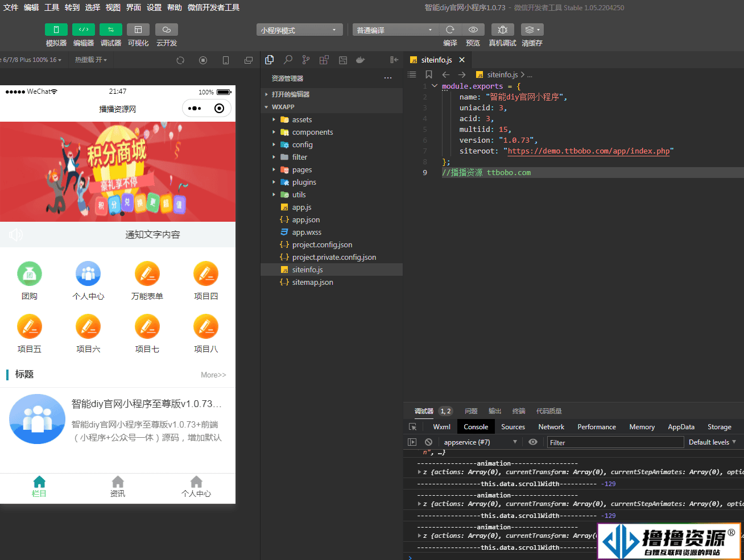Click the 真机调试 remote debug icon
The image size is (744, 560).
tap(502, 30)
